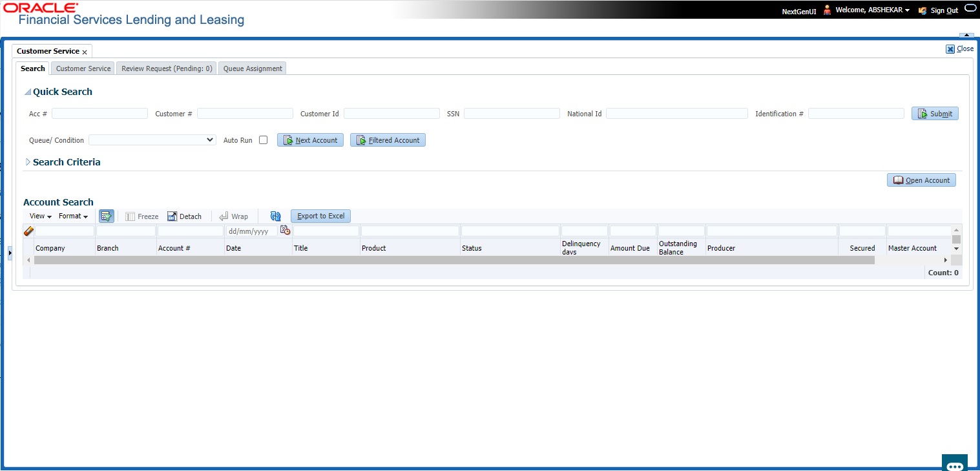Enable the Auto Run checkbox
Screen dimensions: 980x471
tap(263, 140)
